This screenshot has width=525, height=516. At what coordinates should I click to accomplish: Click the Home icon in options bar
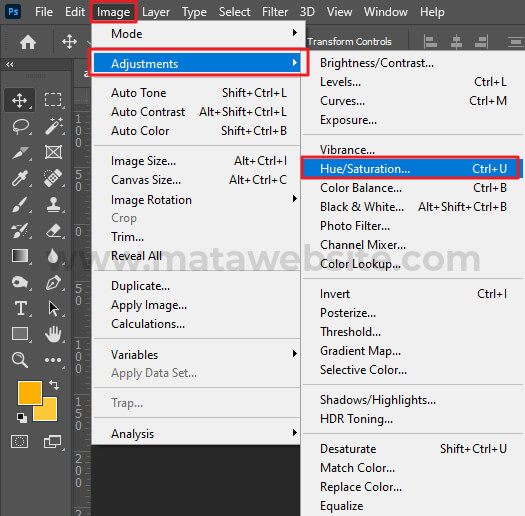pos(28,42)
